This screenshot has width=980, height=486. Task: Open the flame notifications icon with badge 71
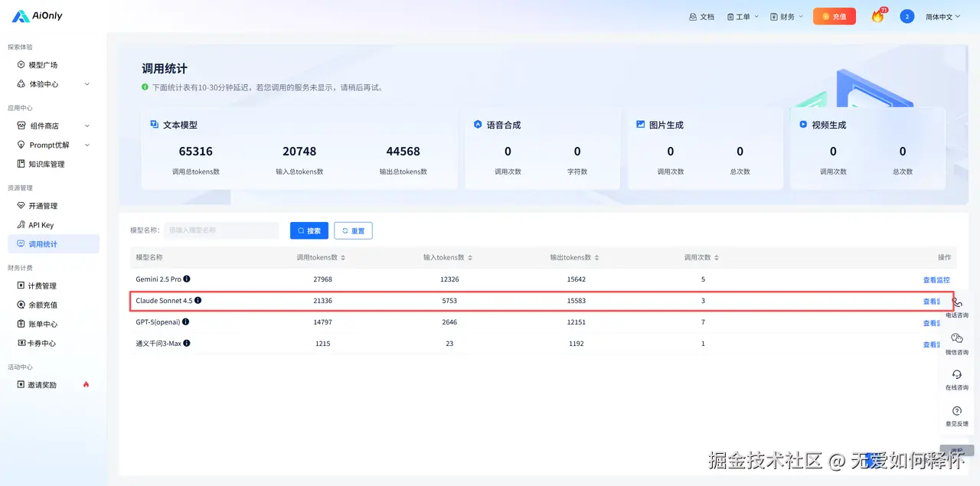[877, 16]
